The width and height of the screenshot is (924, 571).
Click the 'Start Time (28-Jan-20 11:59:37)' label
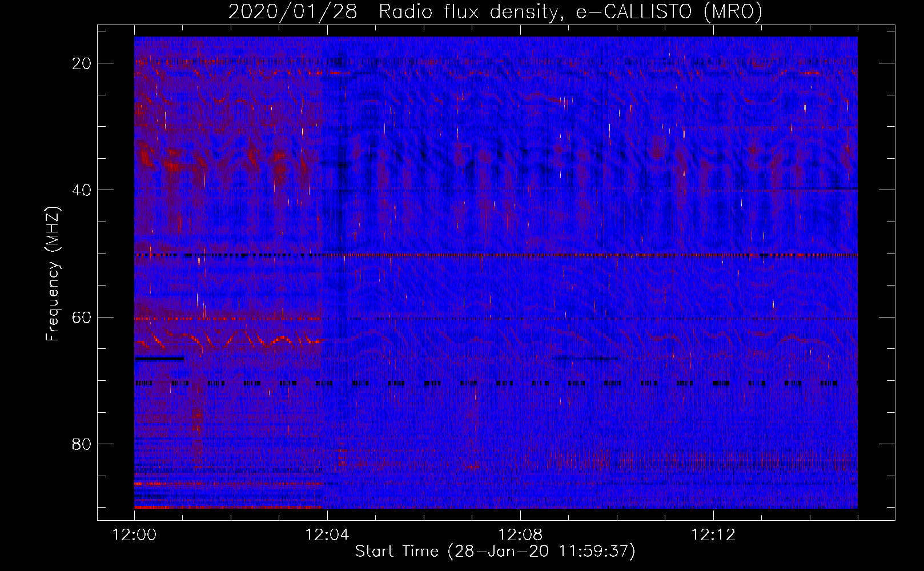(x=495, y=552)
